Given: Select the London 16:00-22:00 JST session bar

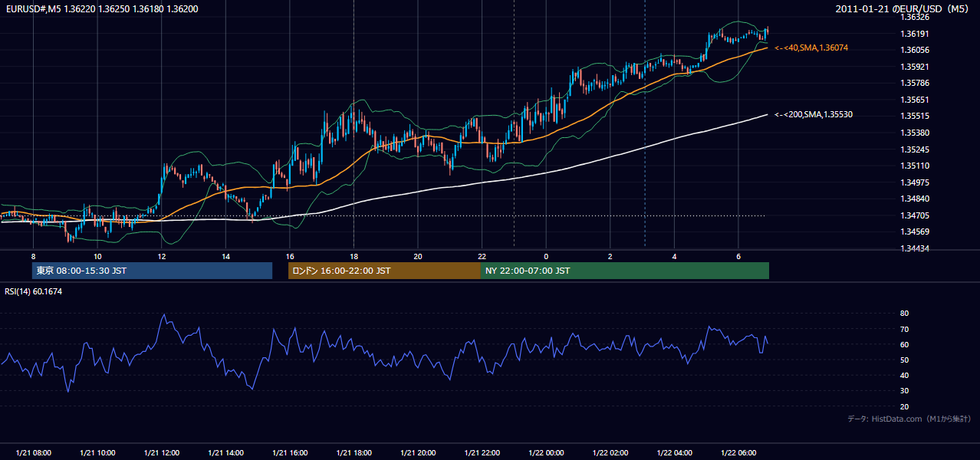Looking at the screenshot, I should [384, 271].
